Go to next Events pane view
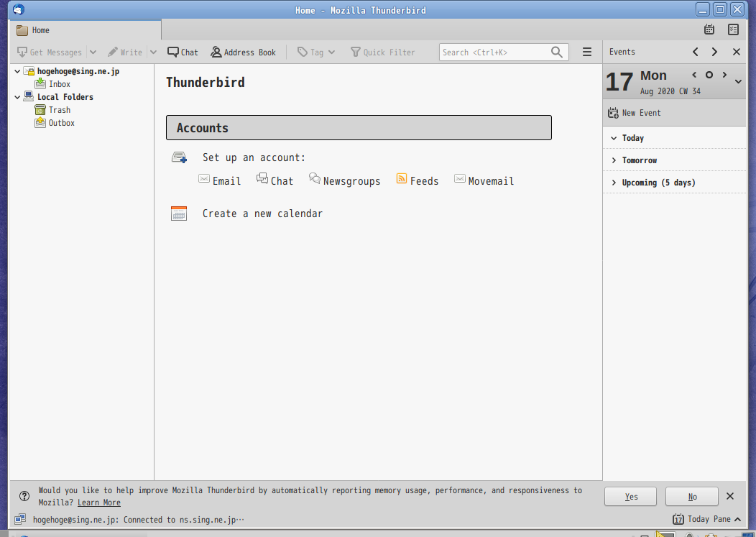The image size is (756, 537). click(x=714, y=52)
